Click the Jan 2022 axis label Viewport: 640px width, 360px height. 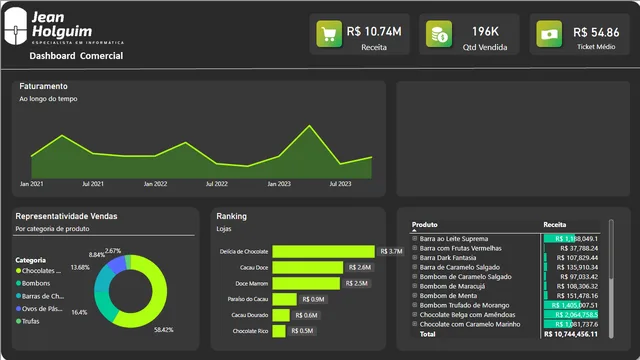coord(155,184)
